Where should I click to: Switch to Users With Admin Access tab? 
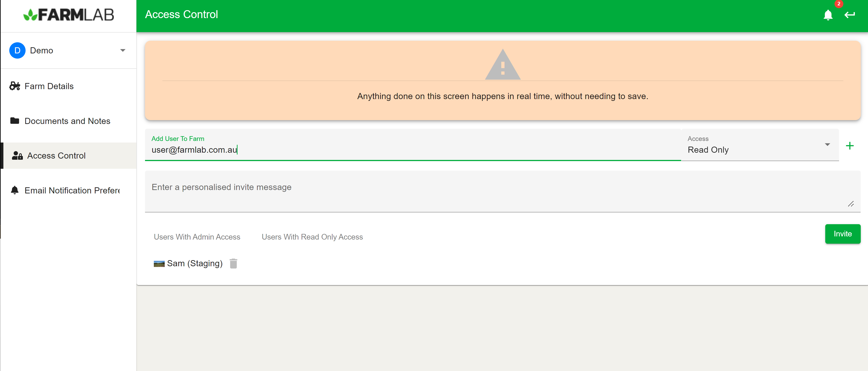[197, 237]
